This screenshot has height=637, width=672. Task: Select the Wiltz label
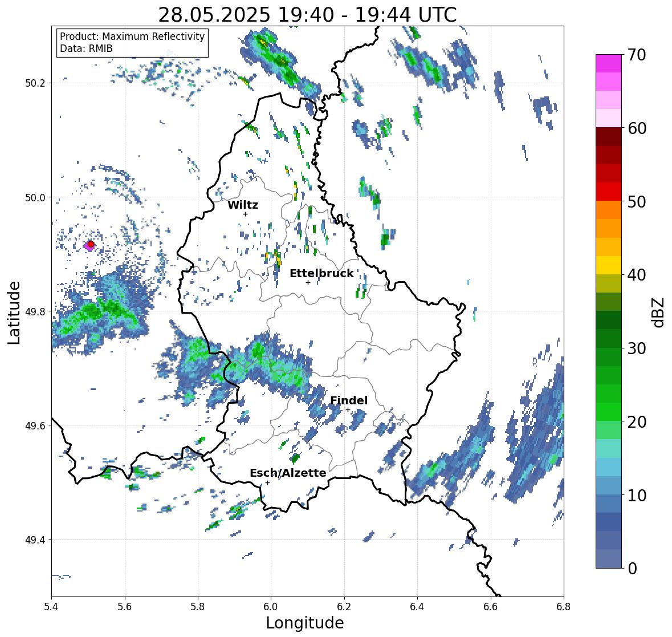[243, 205]
